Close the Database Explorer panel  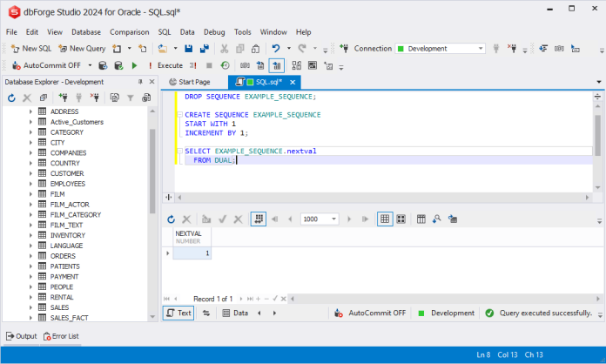pyautogui.click(x=151, y=82)
